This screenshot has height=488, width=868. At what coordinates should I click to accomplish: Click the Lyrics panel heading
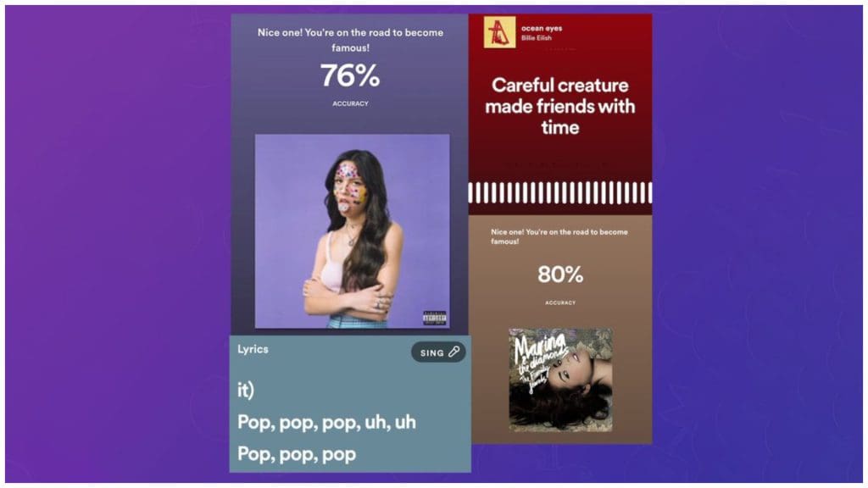point(253,349)
